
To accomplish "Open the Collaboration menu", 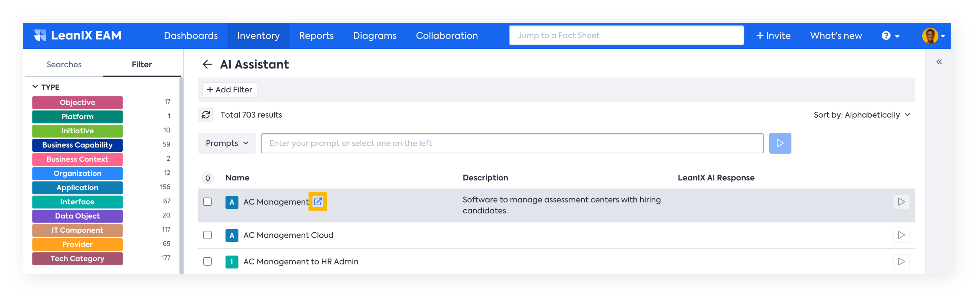I will click(447, 36).
